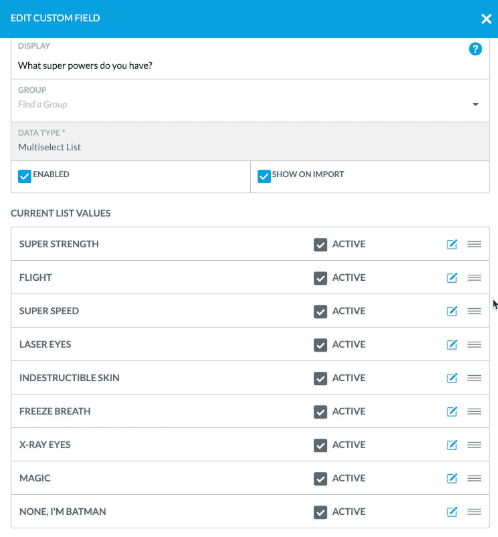The image size is (498, 537).
Task: Click edit icon for Indestructible Skin
Action: coord(452,378)
